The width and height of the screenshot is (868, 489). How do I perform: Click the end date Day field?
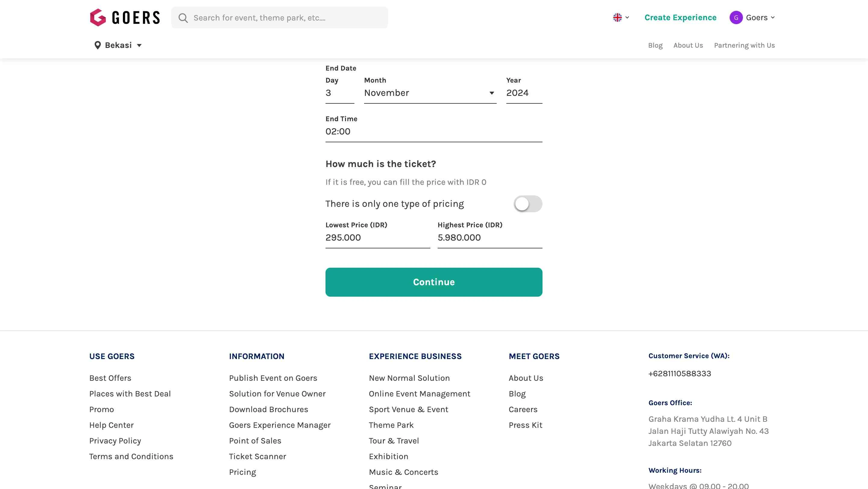[x=340, y=93]
